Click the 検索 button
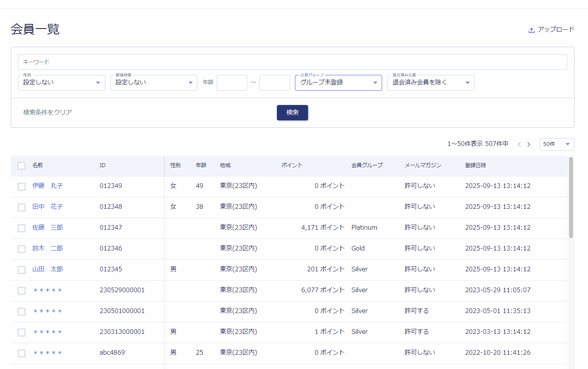 pyautogui.click(x=292, y=113)
